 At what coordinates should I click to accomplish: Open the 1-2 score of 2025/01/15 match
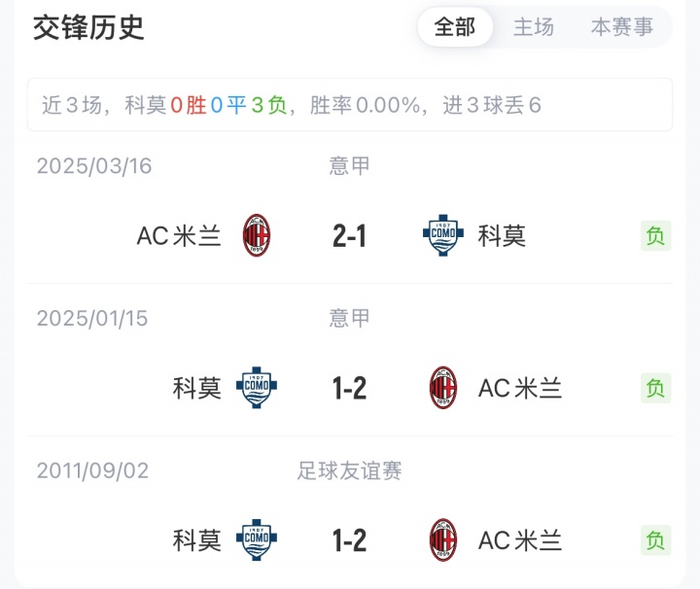pos(349,389)
